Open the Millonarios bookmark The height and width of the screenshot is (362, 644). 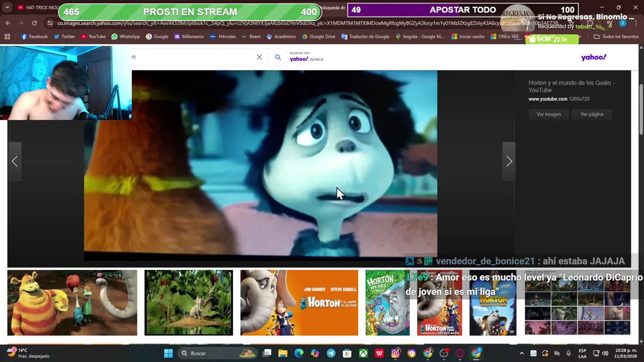coord(189,37)
